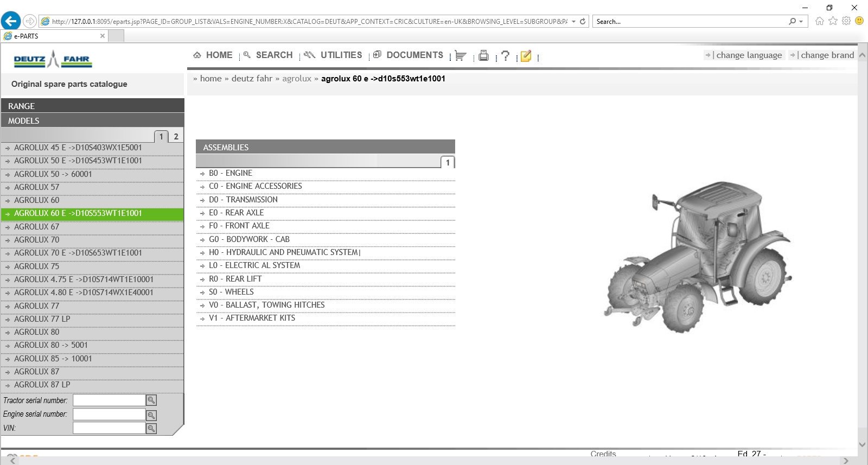Open the address bar history dropdown
Image resolution: width=868 pixels, height=465 pixels.
click(x=573, y=22)
